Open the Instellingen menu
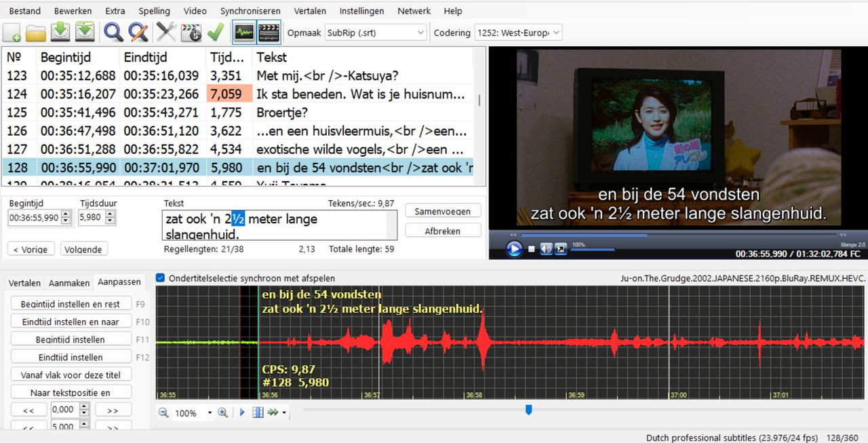Screen dimensions: 868x443 click(x=361, y=11)
